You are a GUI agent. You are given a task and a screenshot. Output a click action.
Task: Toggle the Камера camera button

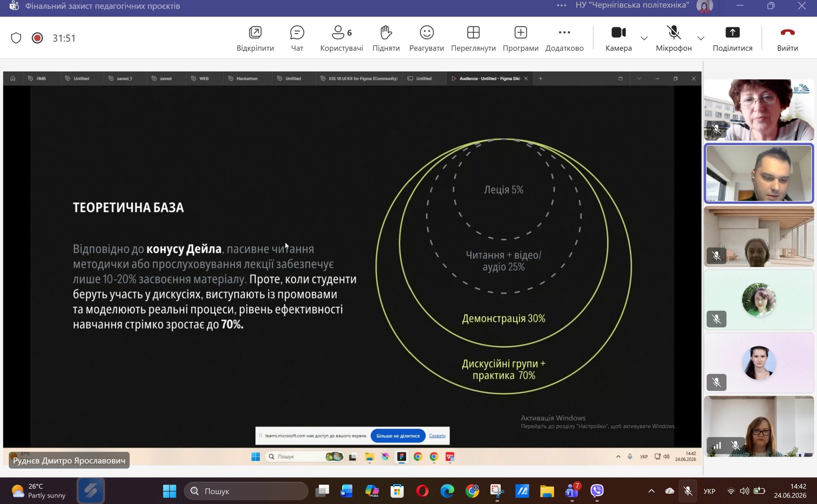point(618,38)
